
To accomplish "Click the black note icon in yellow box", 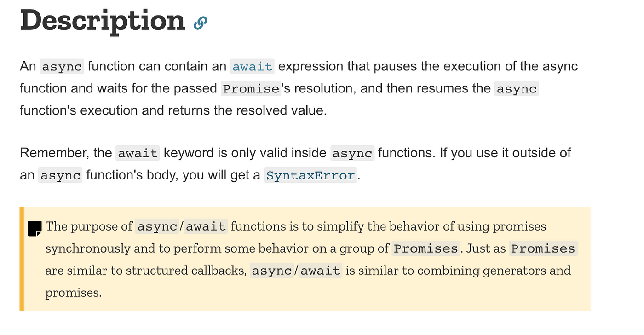I will (x=35, y=228).
